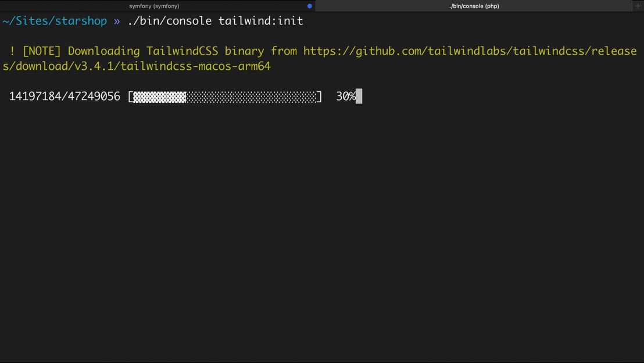
Task: Select the ./bin/console (php) tab
Action: click(x=474, y=6)
